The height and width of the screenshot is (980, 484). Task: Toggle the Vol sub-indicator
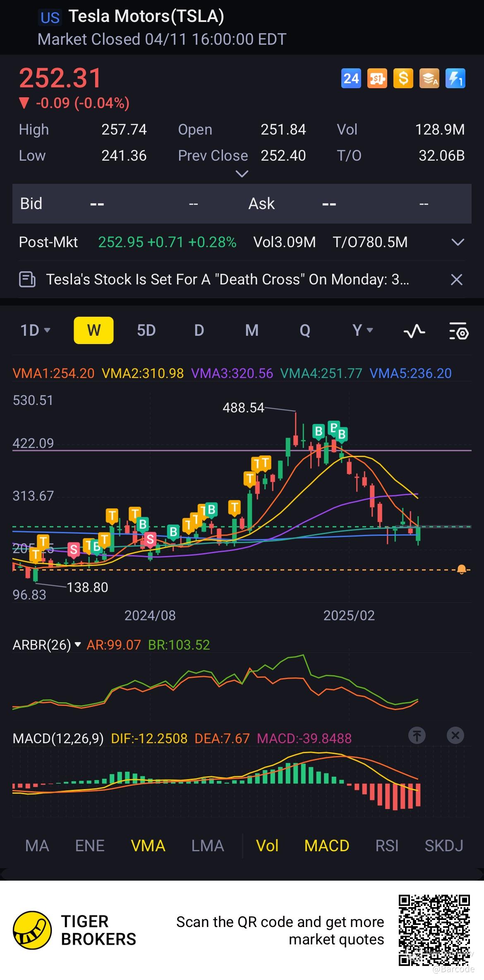coord(267,846)
